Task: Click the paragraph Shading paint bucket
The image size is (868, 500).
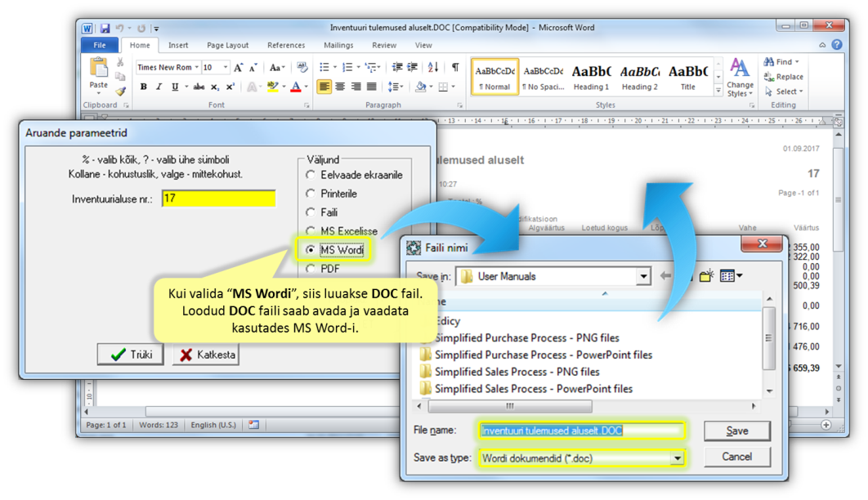Action: pos(421,87)
